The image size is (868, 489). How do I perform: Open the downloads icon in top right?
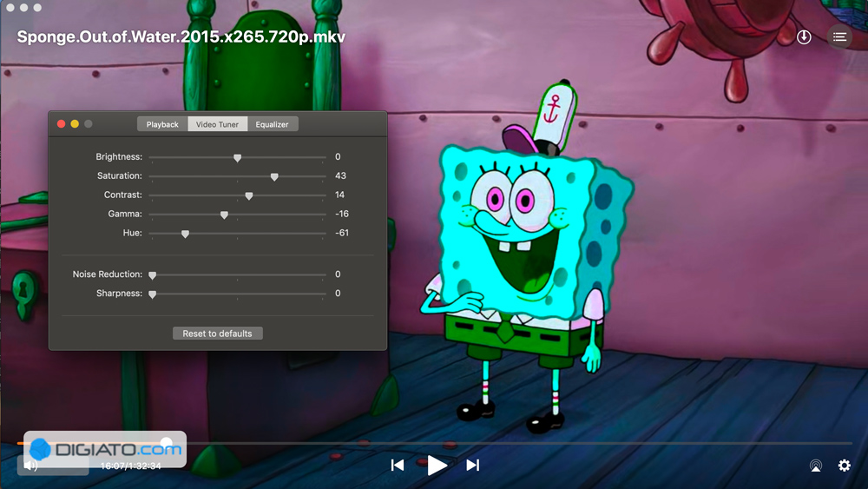pos(804,37)
